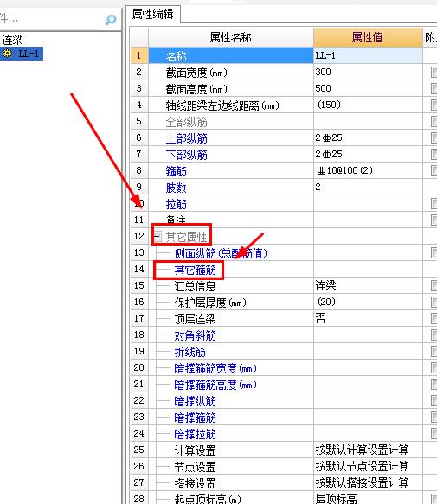Click the 保护层厚度 value (20)
Screen dimensions: 437x504
(x=326, y=302)
